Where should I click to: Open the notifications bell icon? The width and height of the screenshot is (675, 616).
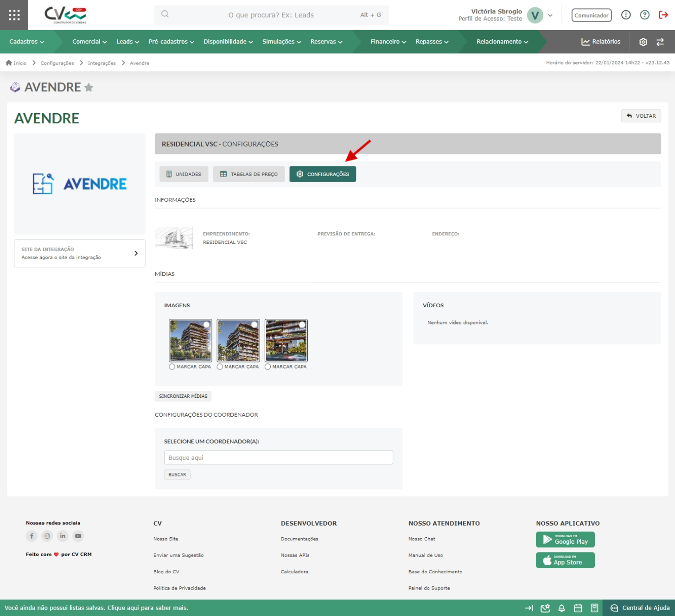(x=561, y=608)
